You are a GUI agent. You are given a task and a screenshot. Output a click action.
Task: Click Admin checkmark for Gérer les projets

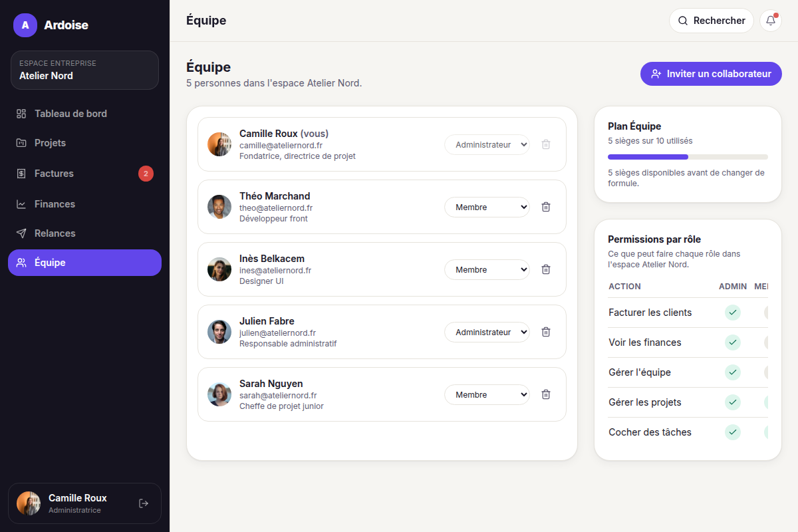733,402
